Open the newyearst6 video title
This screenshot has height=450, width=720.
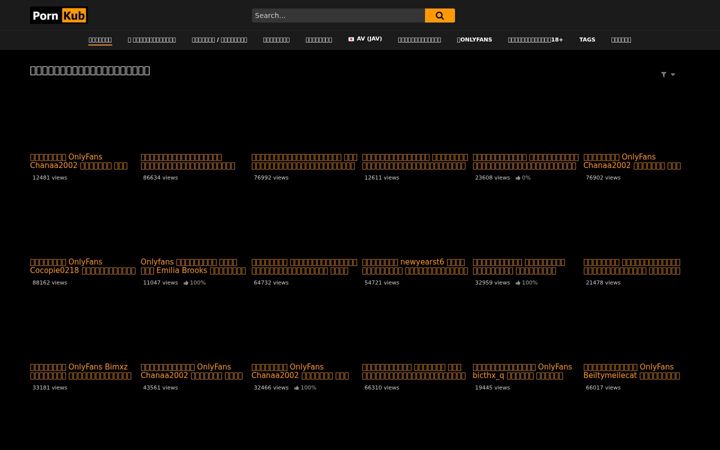coord(415,266)
